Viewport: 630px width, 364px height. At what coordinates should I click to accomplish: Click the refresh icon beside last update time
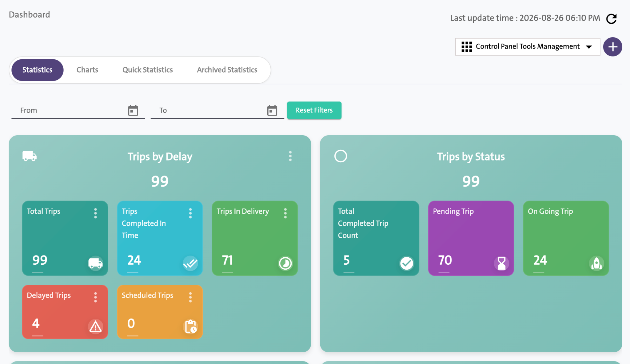pos(611,18)
